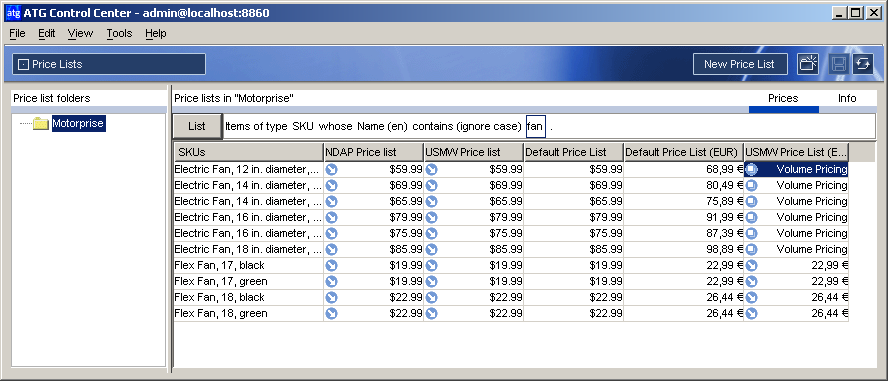Open the Price Lists view selector dropdown

109,64
